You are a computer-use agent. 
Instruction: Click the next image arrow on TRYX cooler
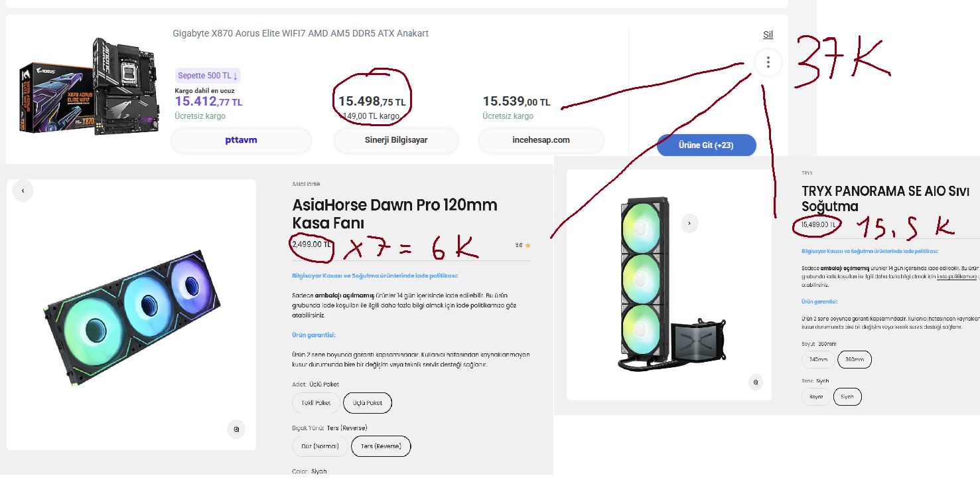689,223
